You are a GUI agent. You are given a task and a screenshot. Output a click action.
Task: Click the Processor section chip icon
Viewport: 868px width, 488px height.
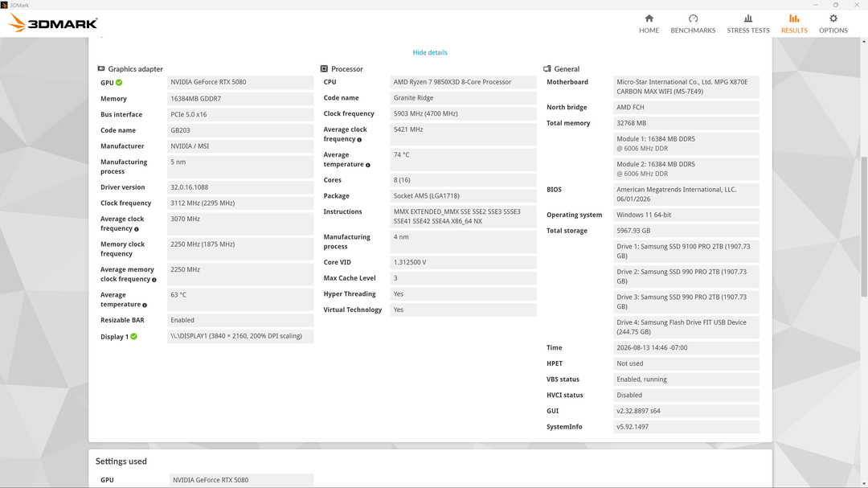click(x=324, y=68)
